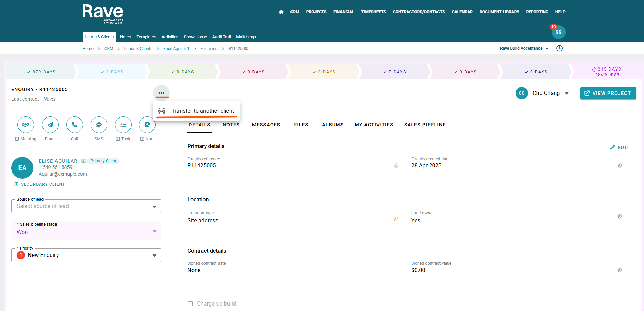Image resolution: width=644 pixels, height=311 pixels.
Task: Switch to the Notes sub-navigation tab
Action: coord(125,37)
